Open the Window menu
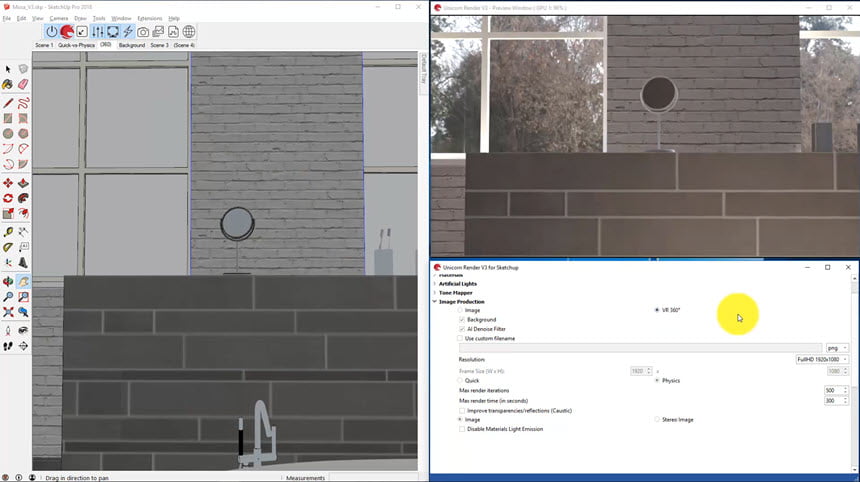Image resolution: width=860 pixels, height=482 pixels. pos(121,19)
